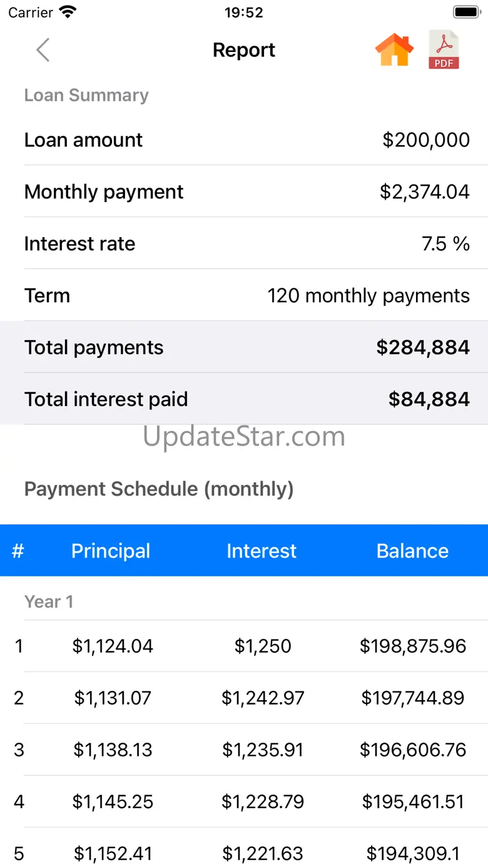Open the home house icon
The width and height of the screenshot is (488, 868).
coord(394,50)
